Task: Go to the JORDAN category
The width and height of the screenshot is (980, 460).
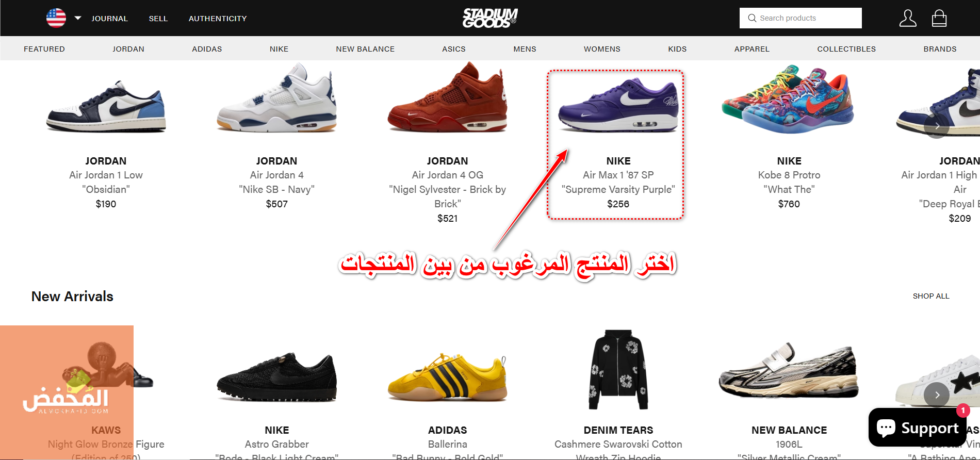Action: 128,49
